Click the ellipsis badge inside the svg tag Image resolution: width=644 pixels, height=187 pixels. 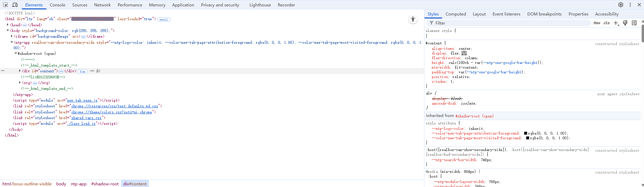[35, 83]
